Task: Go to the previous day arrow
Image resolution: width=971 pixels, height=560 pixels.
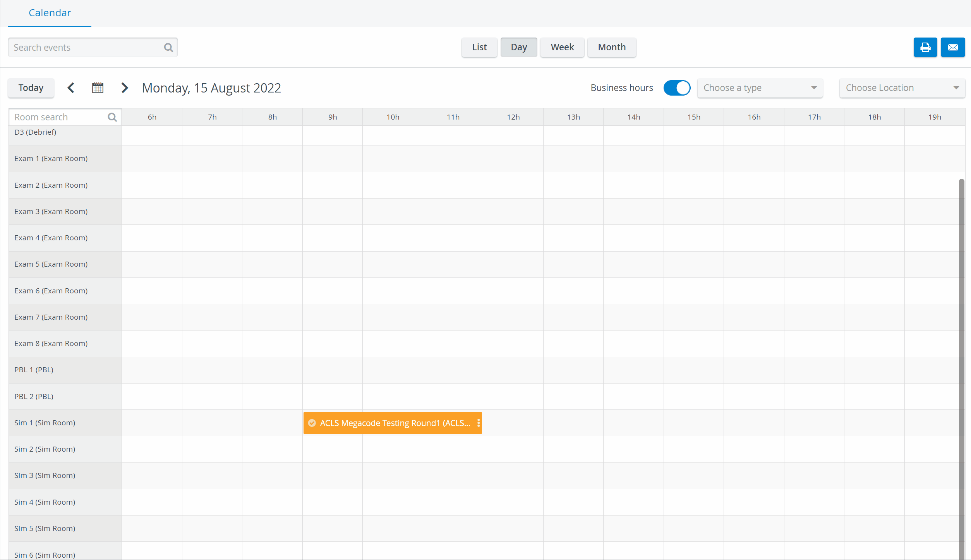Action: coord(71,88)
